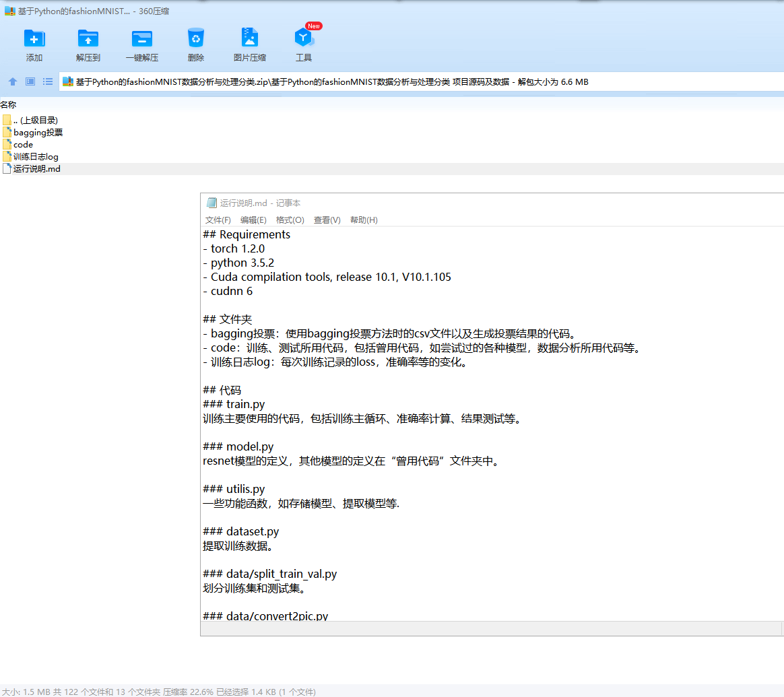Open the 图片压缩 image compression tool
784x697 pixels.
pos(249,38)
